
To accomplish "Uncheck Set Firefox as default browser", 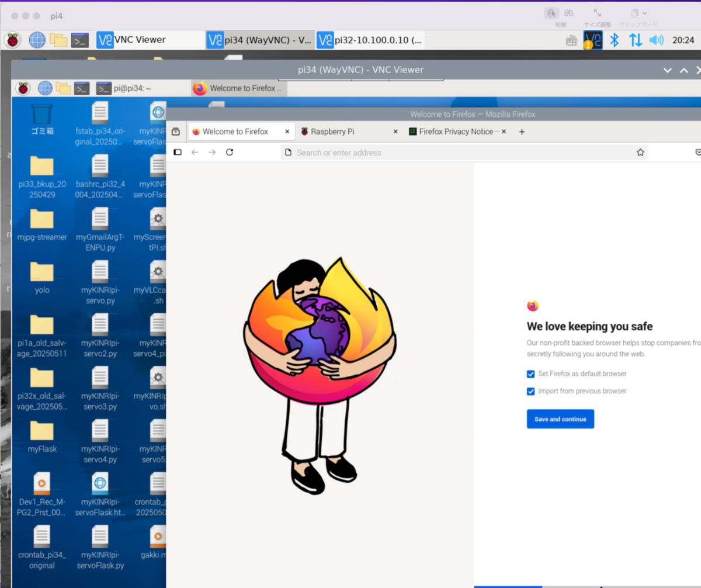I will 531,374.
